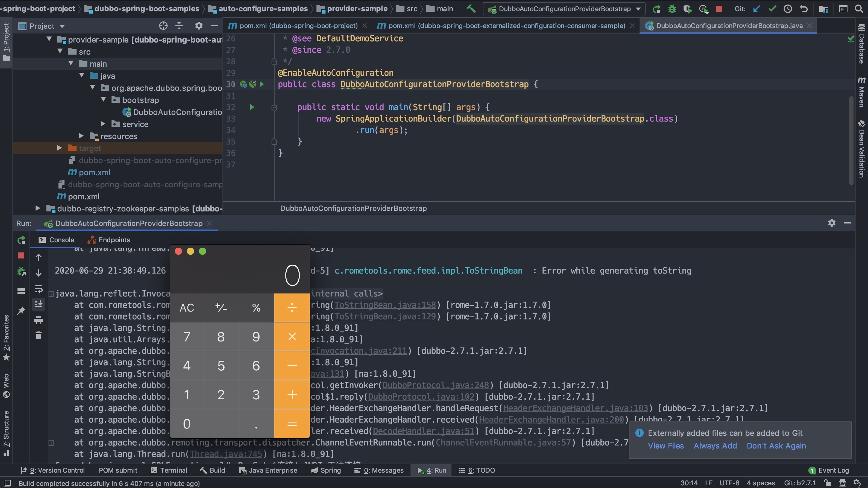Screen dimensions: 868x488
Task: Open ToStringBean.java:158 stack trace link
Action: [x=385, y=305]
